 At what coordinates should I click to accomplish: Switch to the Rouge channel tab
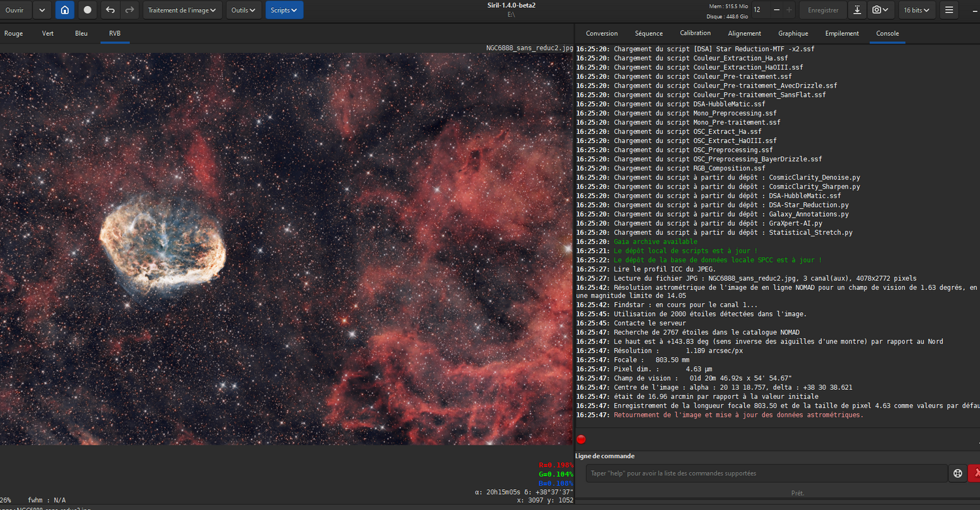14,33
